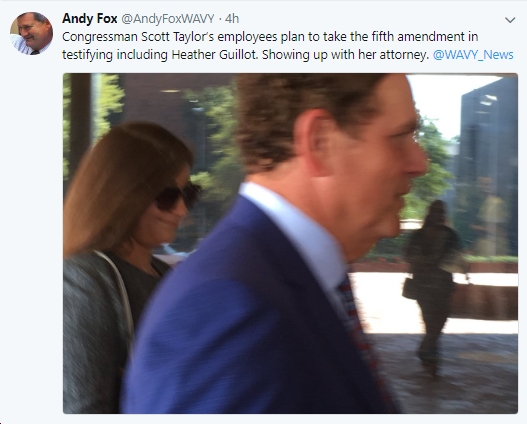Click the word "testifying" in the tweet

point(87,55)
